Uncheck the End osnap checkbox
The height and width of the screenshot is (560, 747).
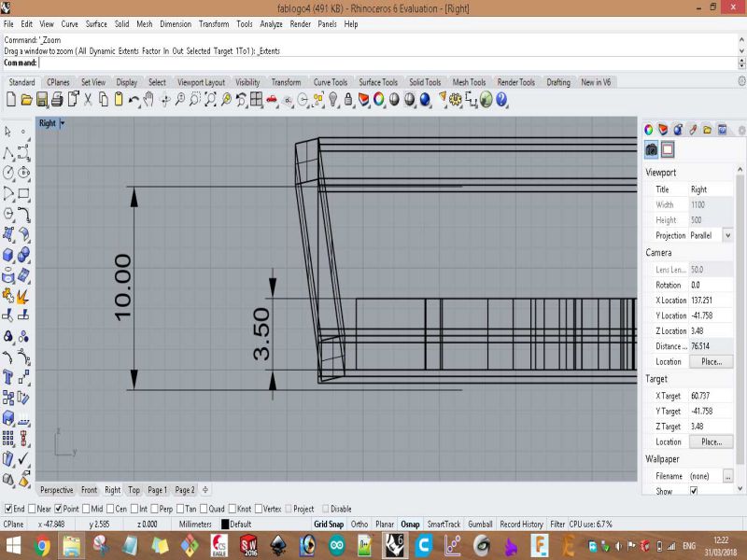click(8, 509)
